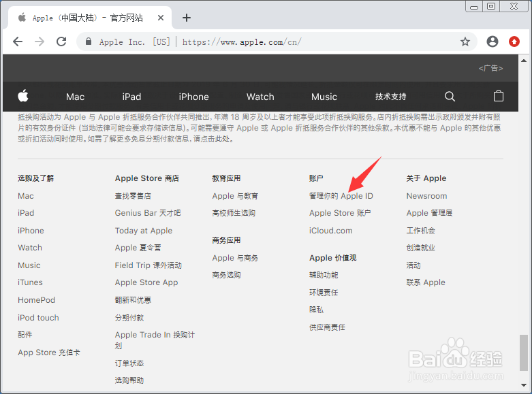Screen dimensions: 532x394
Task: Open the 创造就业 footer link
Action: click(x=421, y=248)
